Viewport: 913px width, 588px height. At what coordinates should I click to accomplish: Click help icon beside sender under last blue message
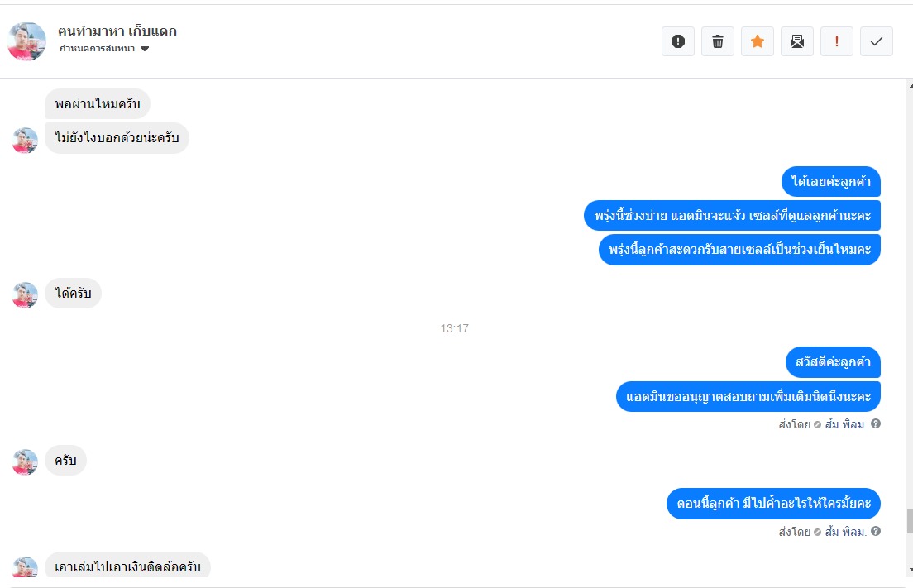[876, 531]
